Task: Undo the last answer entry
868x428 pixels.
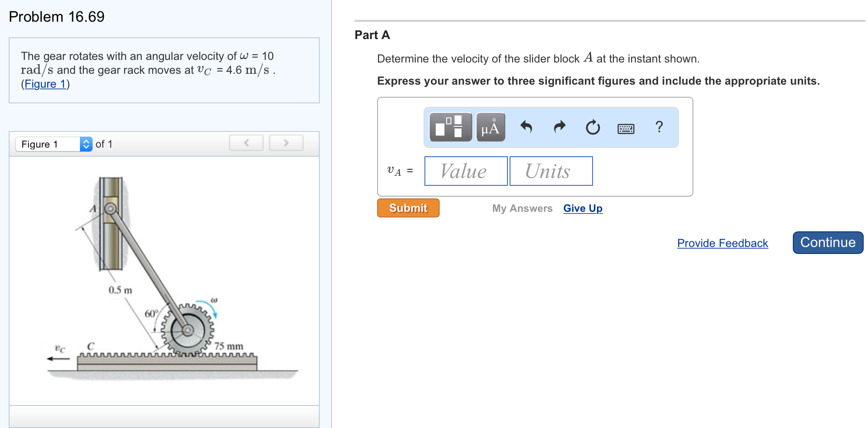Action: (x=526, y=127)
